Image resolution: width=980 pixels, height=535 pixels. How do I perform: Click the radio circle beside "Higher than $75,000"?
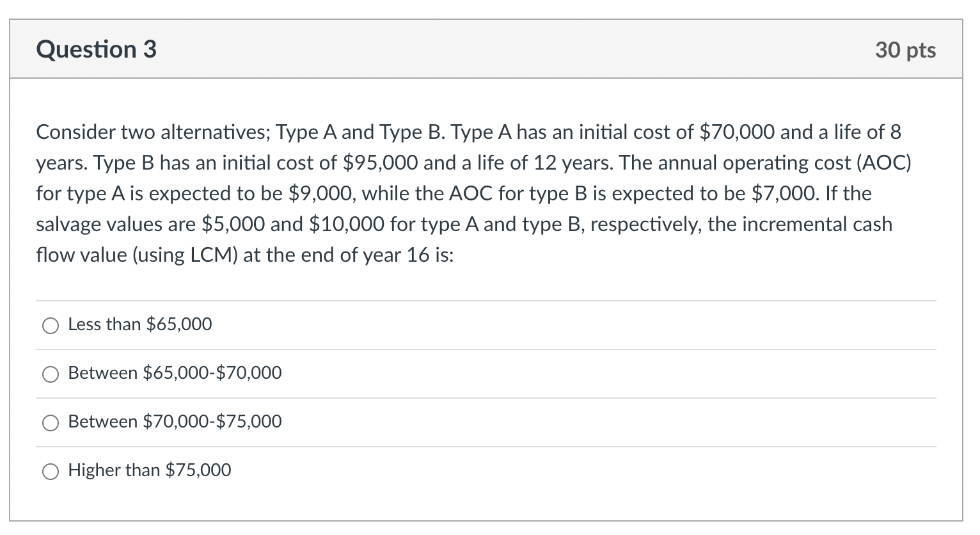tap(50, 472)
